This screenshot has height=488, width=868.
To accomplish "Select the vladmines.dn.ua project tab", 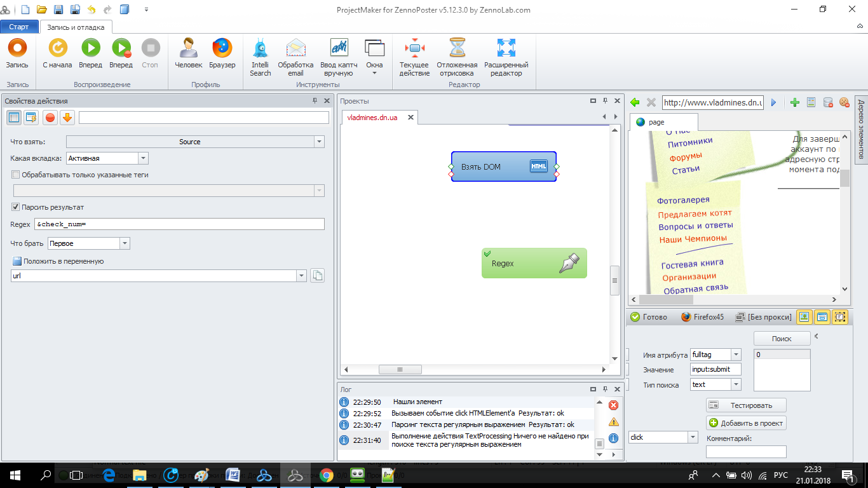I will pyautogui.click(x=372, y=118).
